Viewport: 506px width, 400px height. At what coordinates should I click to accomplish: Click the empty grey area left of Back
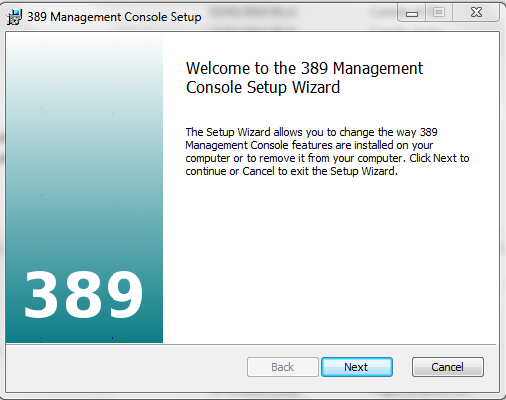pos(127,367)
